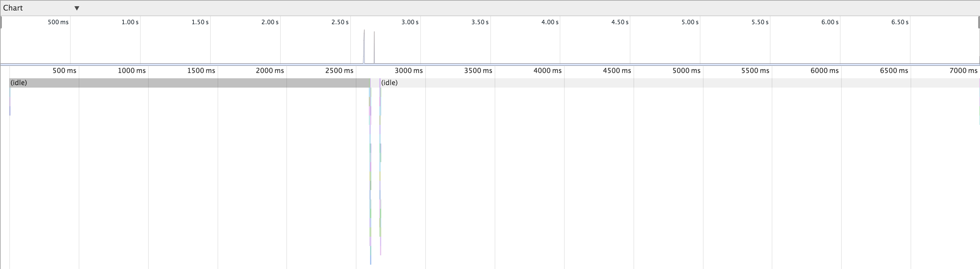Click the 7000 ms flame chart ruler label

(x=963, y=71)
